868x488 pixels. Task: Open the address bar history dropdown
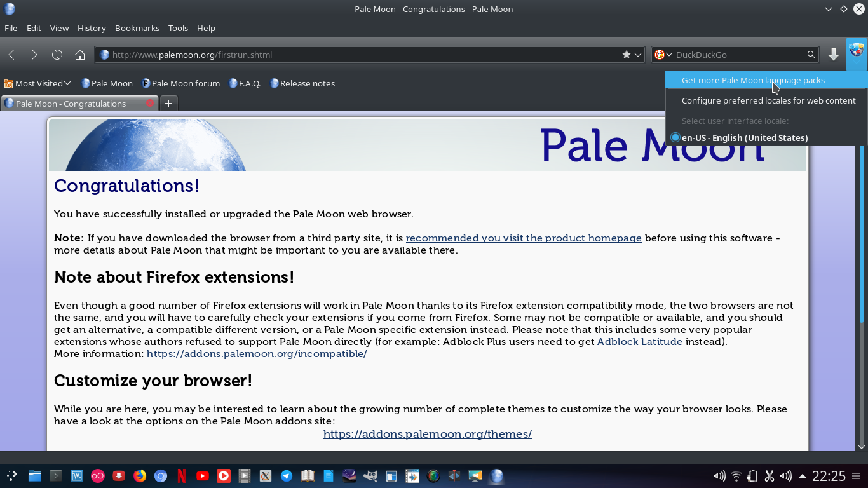(639, 55)
